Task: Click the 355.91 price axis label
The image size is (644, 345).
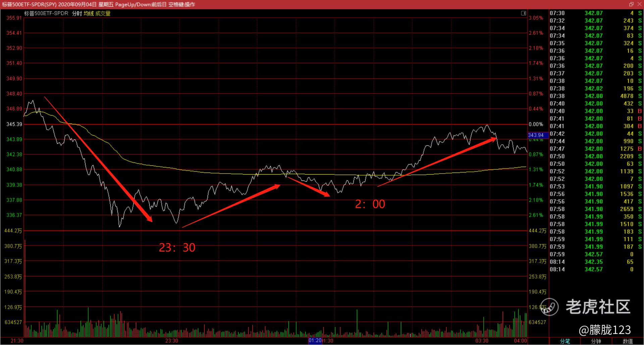Action: pyautogui.click(x=14, y=18)
